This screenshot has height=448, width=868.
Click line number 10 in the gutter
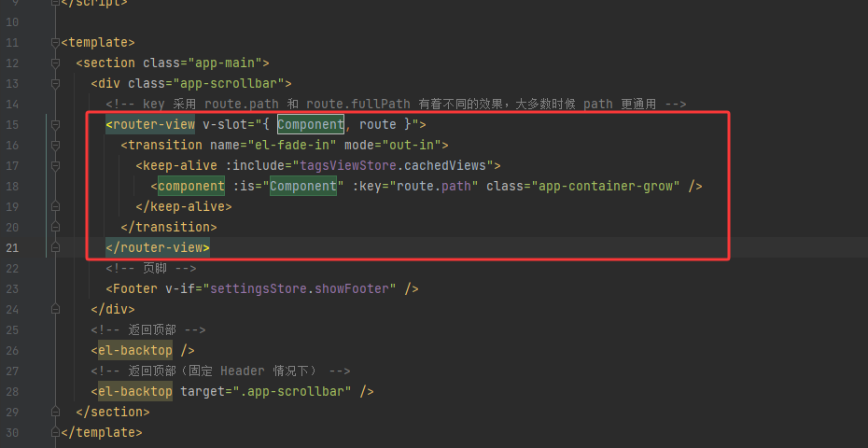pos(12,22)
